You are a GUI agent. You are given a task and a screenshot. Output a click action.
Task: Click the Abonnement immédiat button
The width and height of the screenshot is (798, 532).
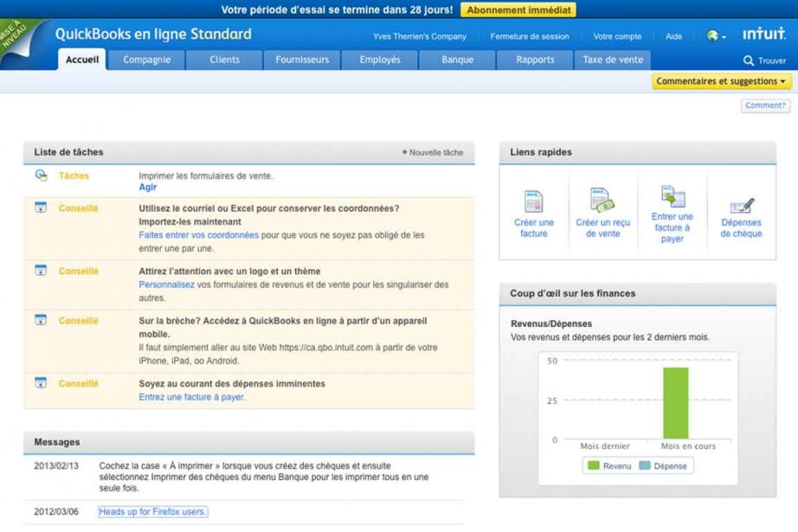click(x=518, y=10)
